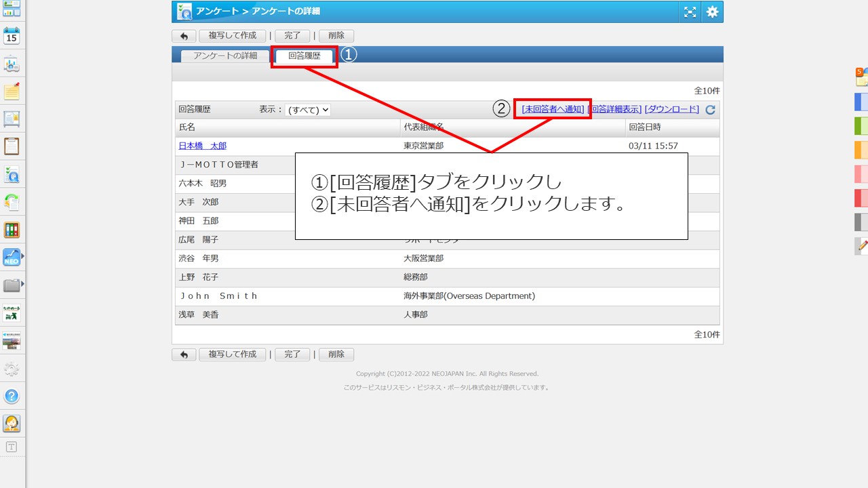Screen dimensions: 868x488
Task: Select the John Smith row name
Action: 219,296
